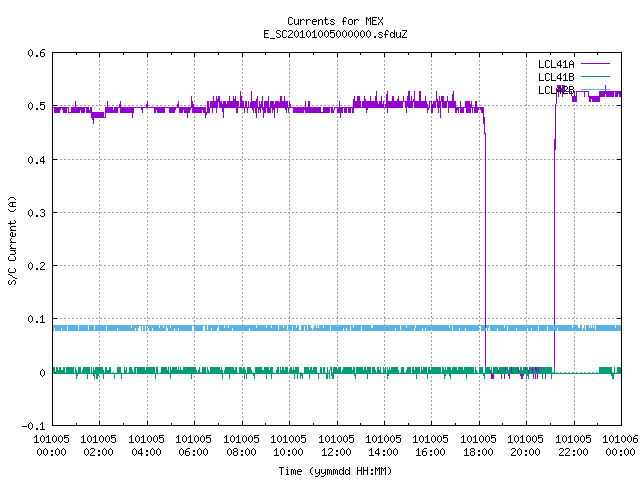Click the chart title 'Currents for MEX'
The height and width of the screenshot is (480, 640).
335,21
